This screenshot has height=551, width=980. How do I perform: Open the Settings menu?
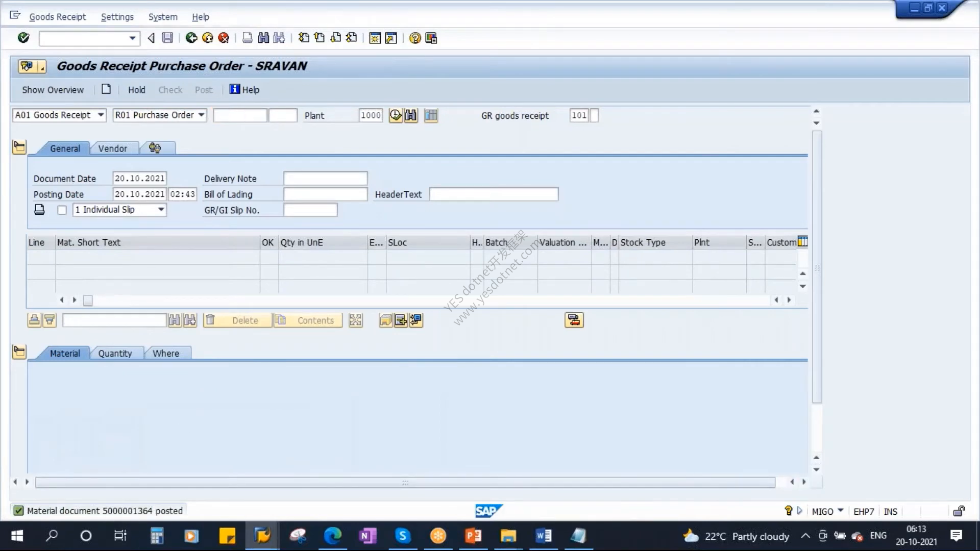click(x=117, y=17)
